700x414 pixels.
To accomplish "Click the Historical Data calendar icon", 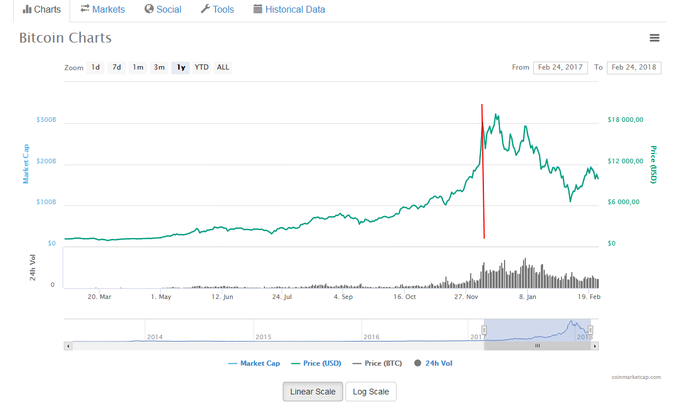I will tap(258, 9).
